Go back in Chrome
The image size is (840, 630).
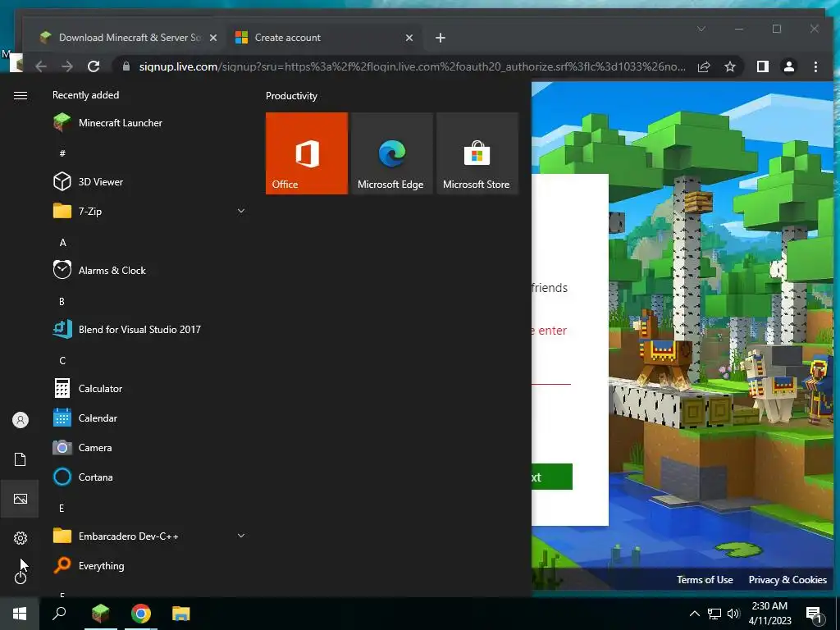pyautogui.click(x=41, y=66)
